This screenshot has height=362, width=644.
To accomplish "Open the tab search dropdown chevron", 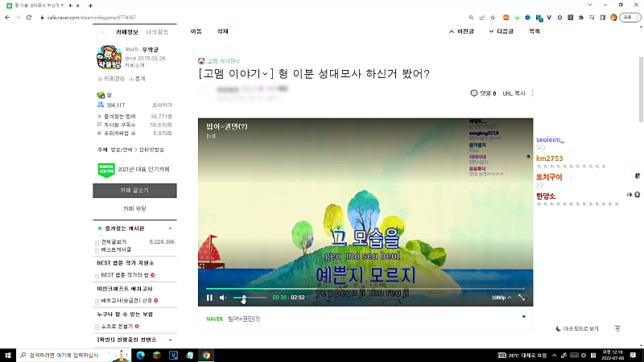I will (590, 5).
